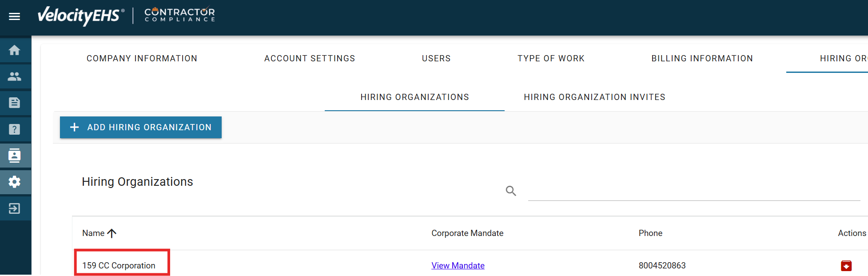The width and height of the screenshot is (868, 276).
Task: Focus the hiring organizations search field
Action: pyautogui.click(x=693, y=192)
